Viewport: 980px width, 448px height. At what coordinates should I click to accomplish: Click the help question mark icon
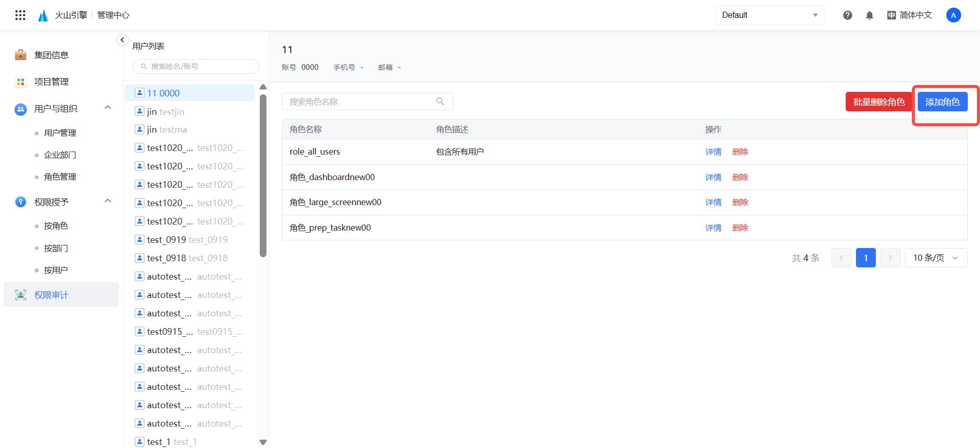point(847,15)
